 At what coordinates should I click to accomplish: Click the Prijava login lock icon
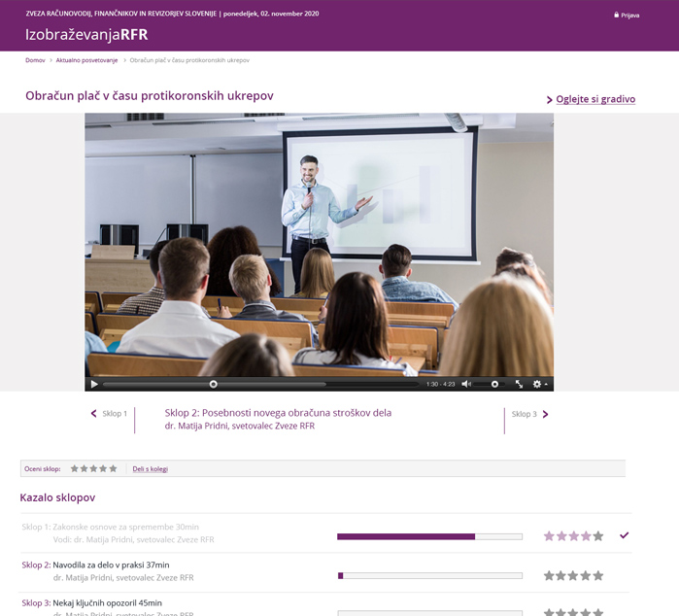[616, 15]
